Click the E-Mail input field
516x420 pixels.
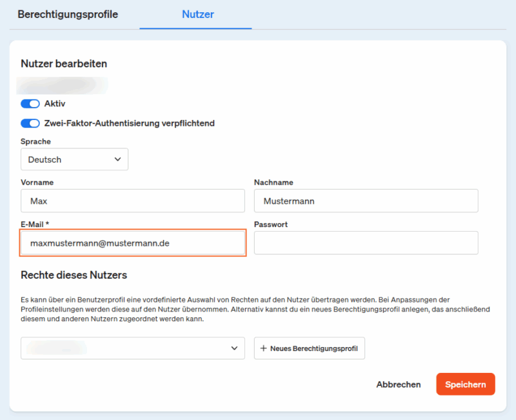(132, 243)
